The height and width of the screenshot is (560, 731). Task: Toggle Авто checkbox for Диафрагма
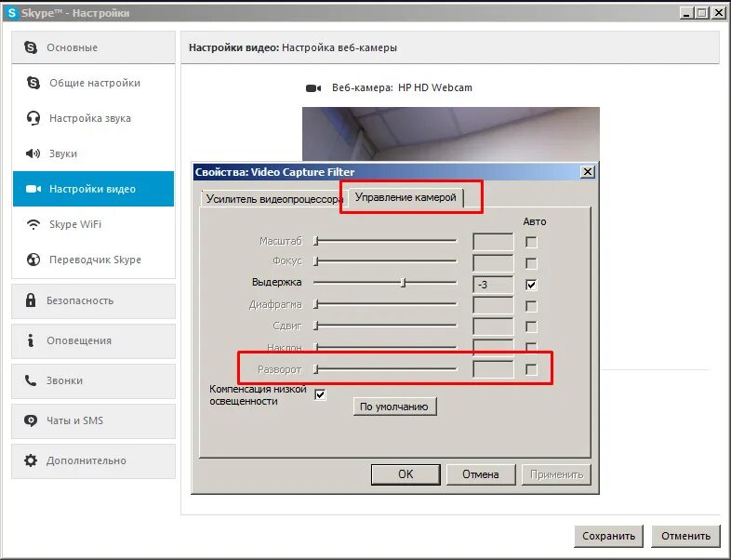point(531,306)
